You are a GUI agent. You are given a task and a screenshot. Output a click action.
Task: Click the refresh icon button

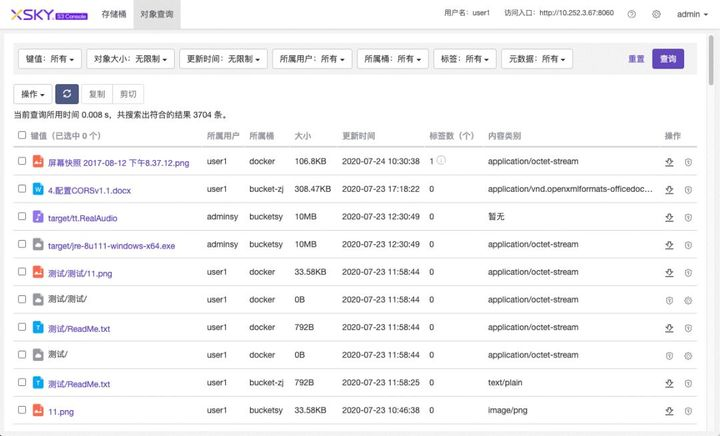[x=66, y=94]
